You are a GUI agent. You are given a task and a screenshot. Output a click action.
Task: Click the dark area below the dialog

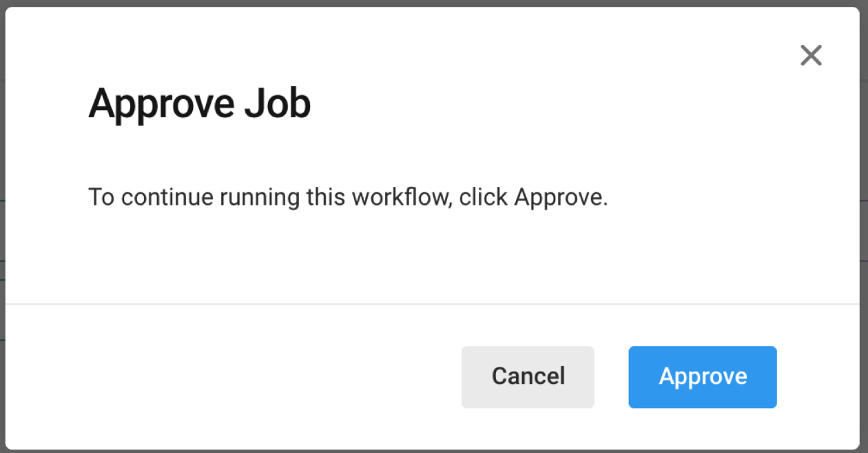(434, 450)
